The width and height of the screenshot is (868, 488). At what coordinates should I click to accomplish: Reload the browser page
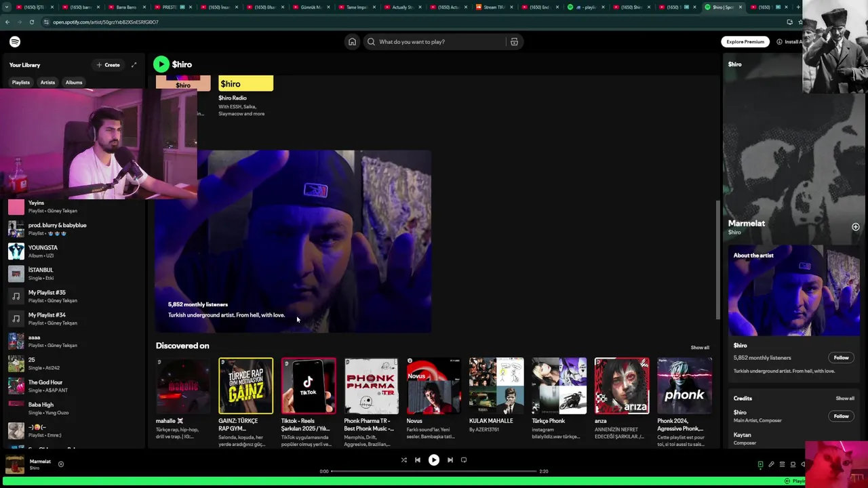click(31, 22)
